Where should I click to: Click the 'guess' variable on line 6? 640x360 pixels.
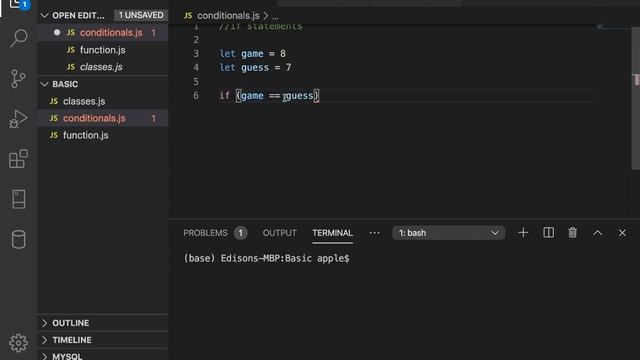[x=299, y=96]
